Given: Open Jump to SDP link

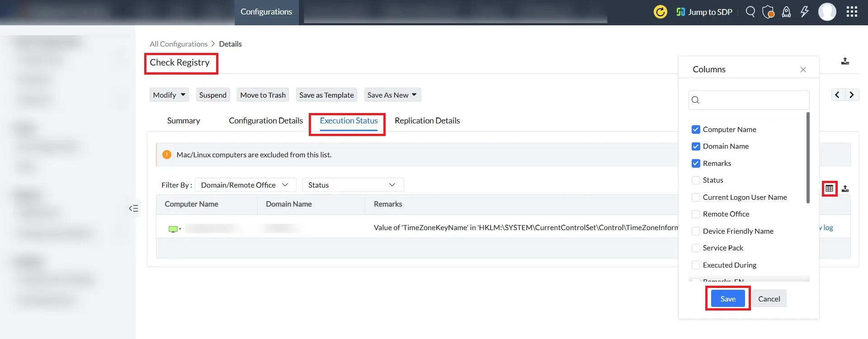Looking at the screenshot, I should pyautogui.click(x=704, y=12).
